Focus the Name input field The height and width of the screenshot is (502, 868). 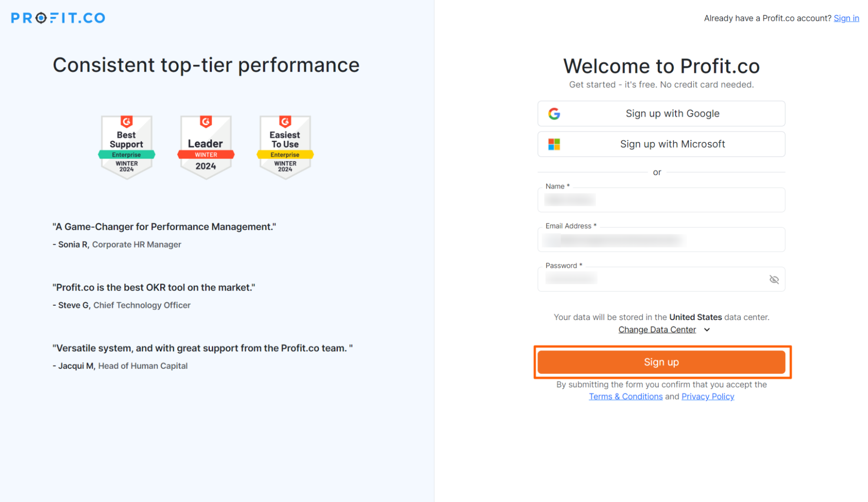click(661, 200)
